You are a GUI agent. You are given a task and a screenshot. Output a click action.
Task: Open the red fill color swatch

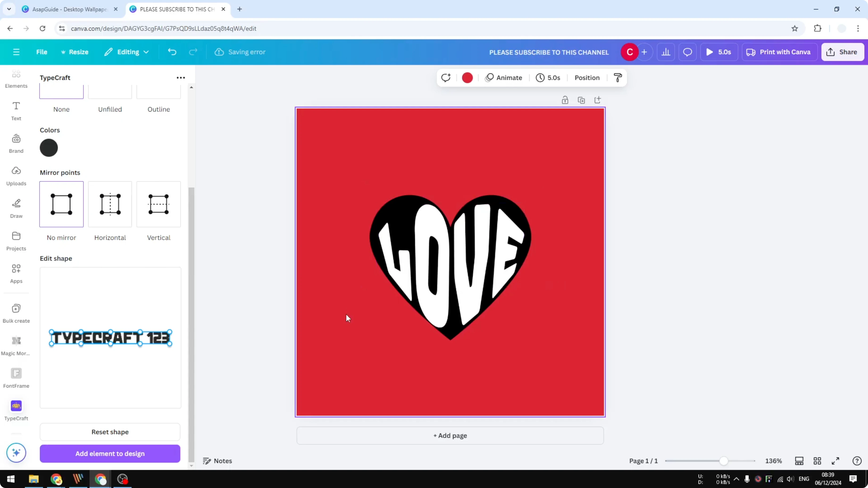point(467,78)
